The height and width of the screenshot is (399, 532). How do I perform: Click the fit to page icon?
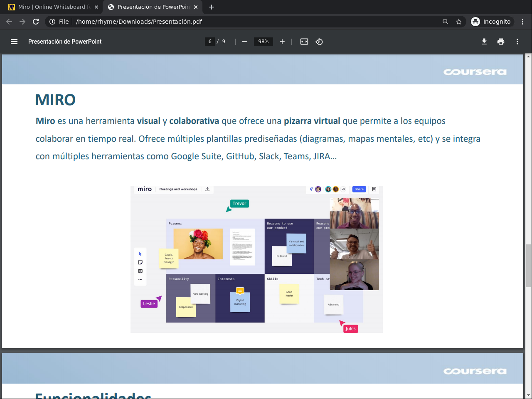[304, 42]
